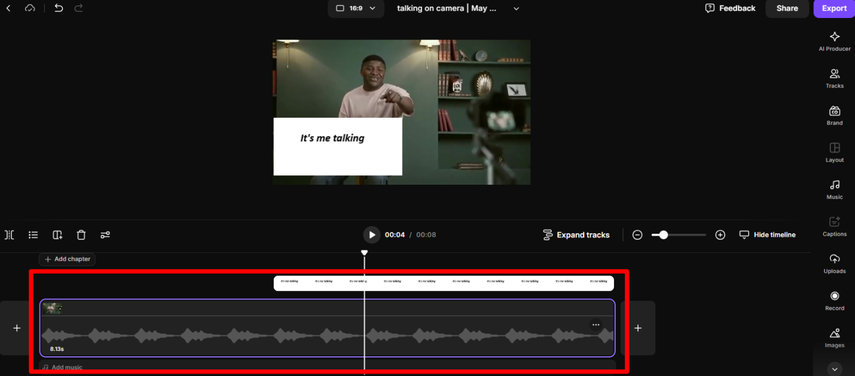The image size is (855, 376).
Task: Go back using the top-left arrow
Action: tap(8, 8)
